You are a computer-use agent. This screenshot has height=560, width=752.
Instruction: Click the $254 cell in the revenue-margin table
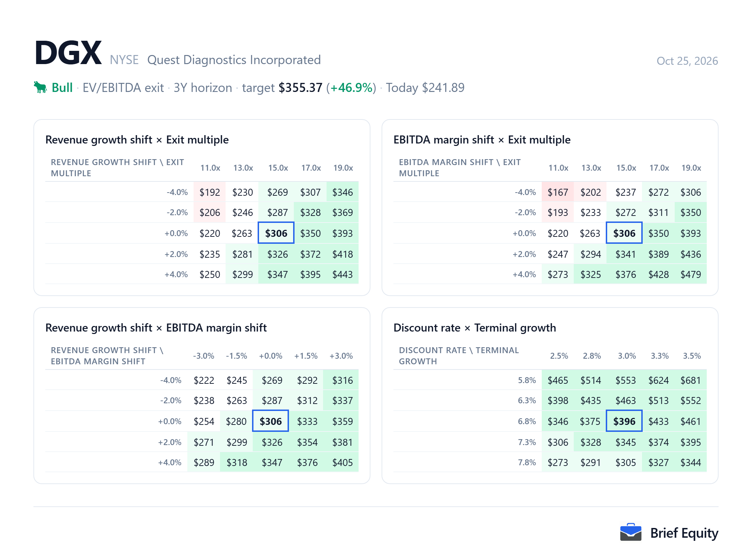click(x=204, y=421)
